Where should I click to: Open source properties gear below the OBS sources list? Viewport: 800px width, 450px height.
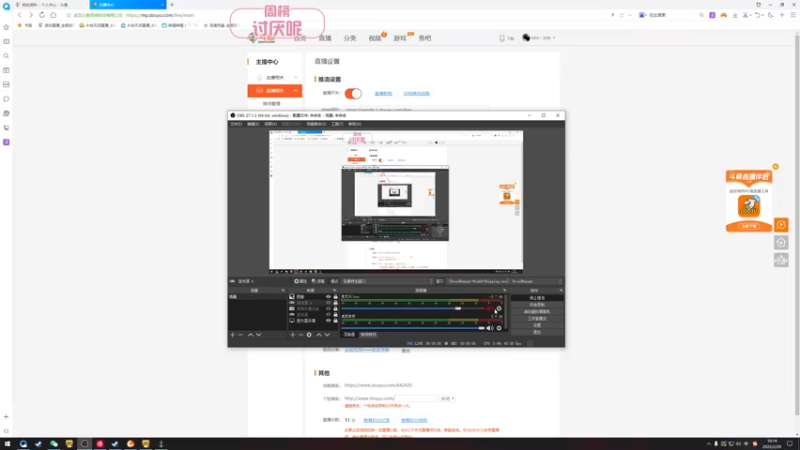(x=309, y=335)
